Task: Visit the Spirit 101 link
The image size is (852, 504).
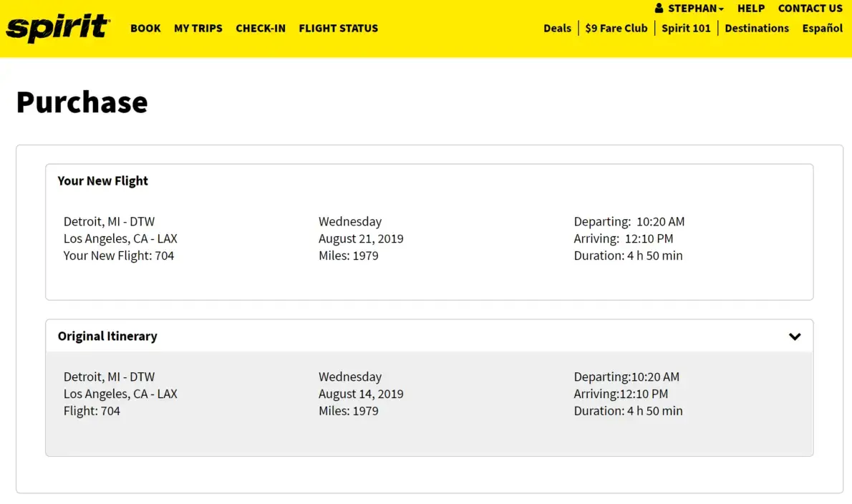Action: tap(686, 28)
